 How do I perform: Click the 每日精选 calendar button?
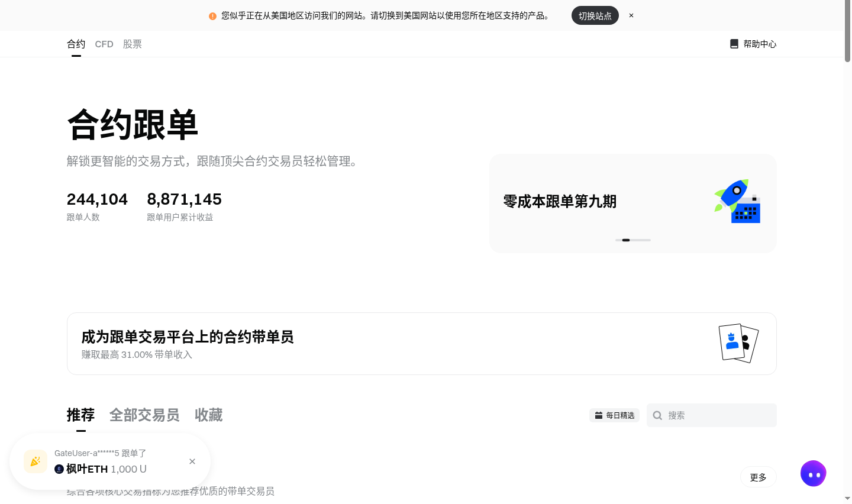pyautogui.click(x=614, y=415)
